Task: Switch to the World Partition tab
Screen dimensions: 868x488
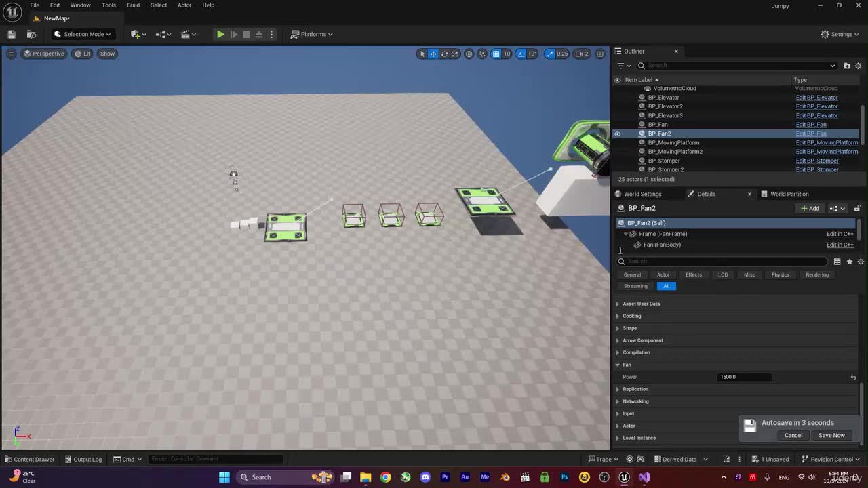Action: coord(789,195)
